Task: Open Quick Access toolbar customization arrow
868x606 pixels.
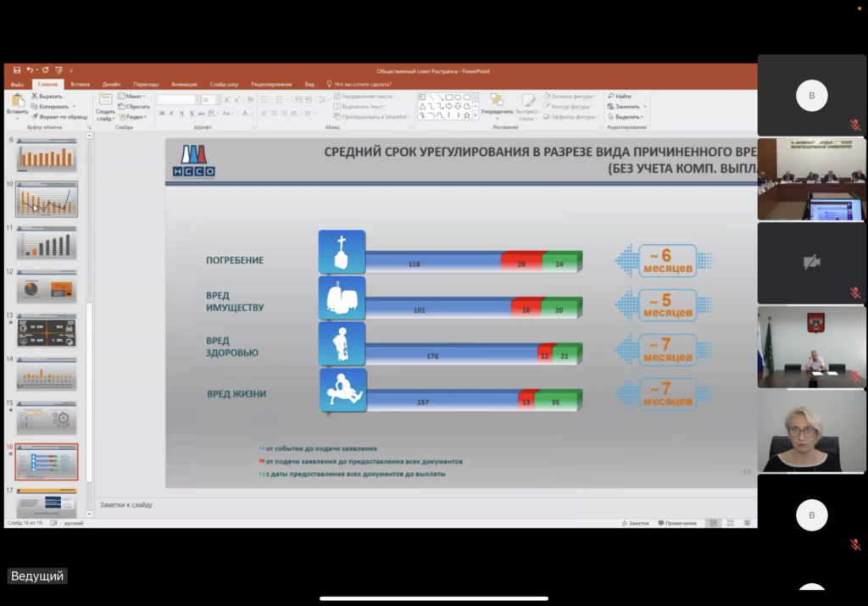Action: 71,71
